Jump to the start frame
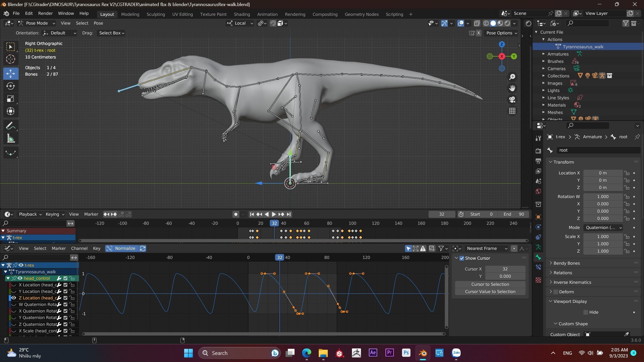The height and width of the screenshot is (362, 644). (x=252, y=214)
